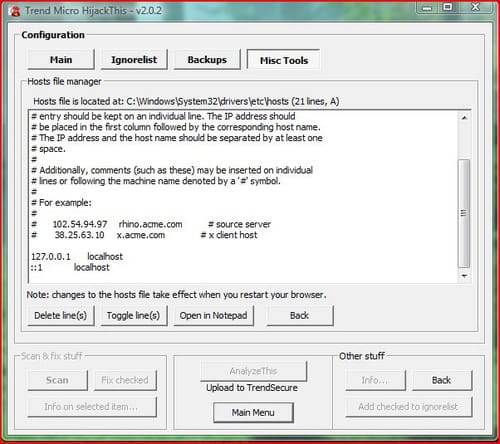Click Back in Hosts file manager

(x=300, y=316)
